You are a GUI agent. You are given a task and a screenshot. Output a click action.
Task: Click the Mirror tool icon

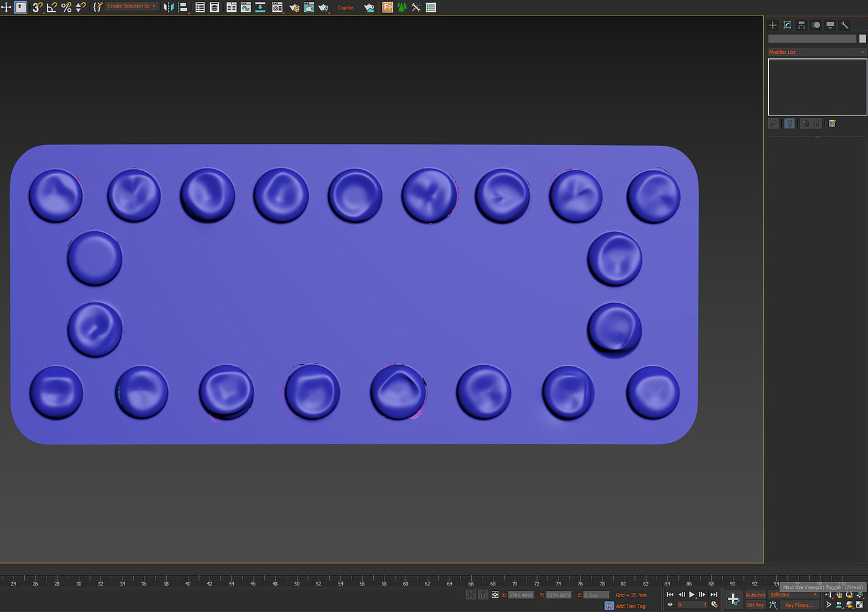coord(168,7)
